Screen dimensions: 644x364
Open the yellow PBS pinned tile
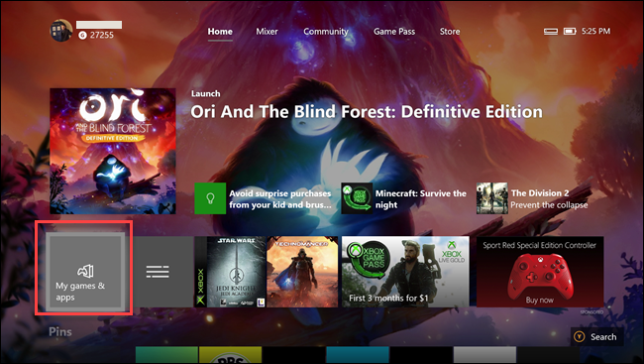231,355
